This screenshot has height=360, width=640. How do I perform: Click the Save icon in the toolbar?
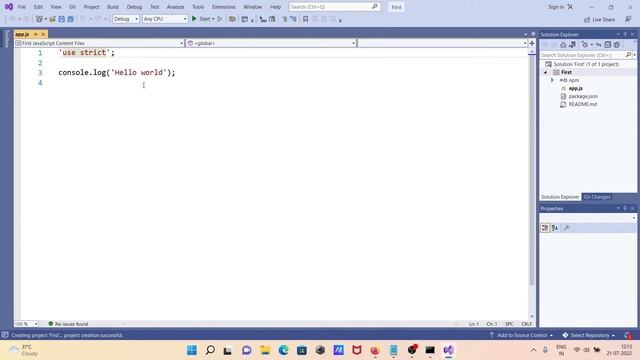point(62,19)
